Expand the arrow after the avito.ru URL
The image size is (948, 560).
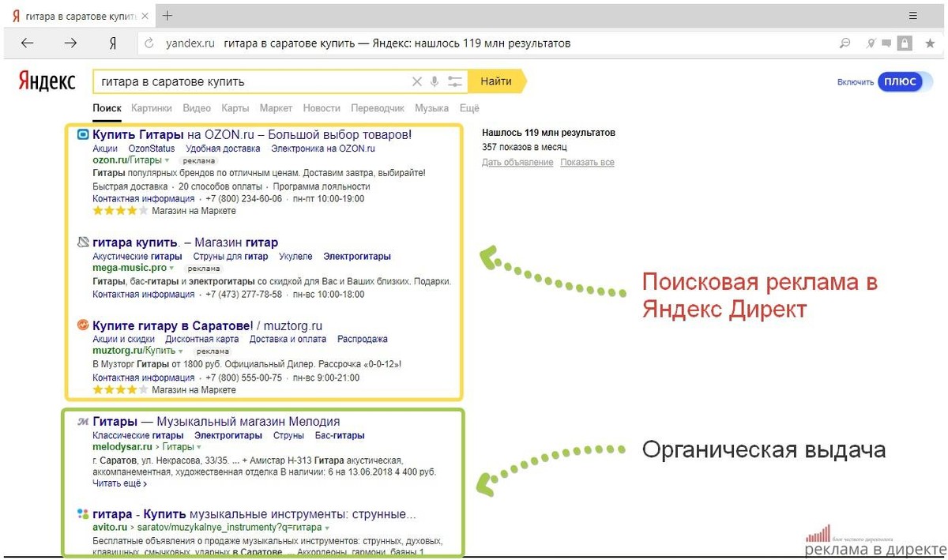(327, 528)
